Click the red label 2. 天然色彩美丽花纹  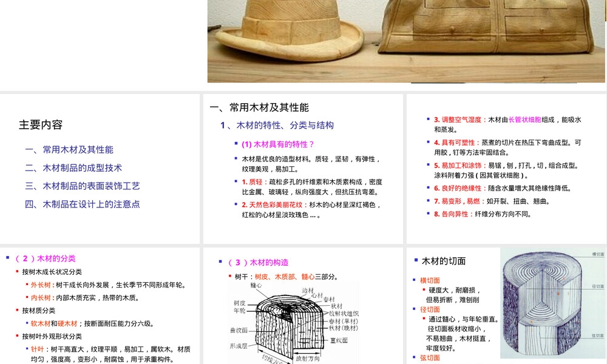[272, 204]
